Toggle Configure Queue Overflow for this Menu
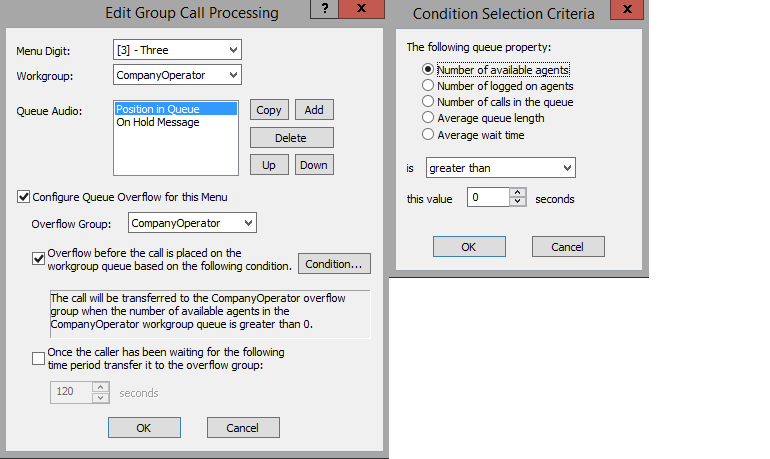 [x=24, y=197]
